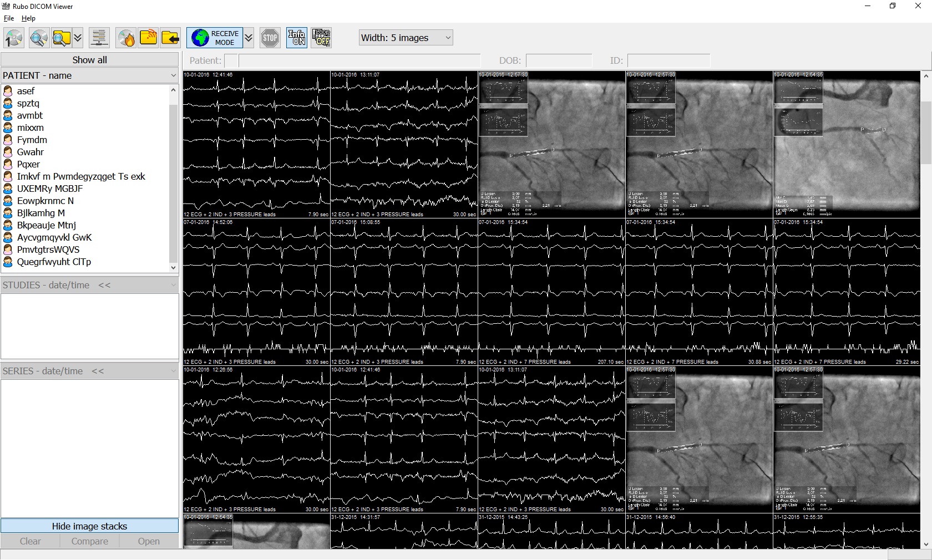Click the folder with arrow import icon
This screenshot has width=932, height=560.
click(x=170, y=38)
